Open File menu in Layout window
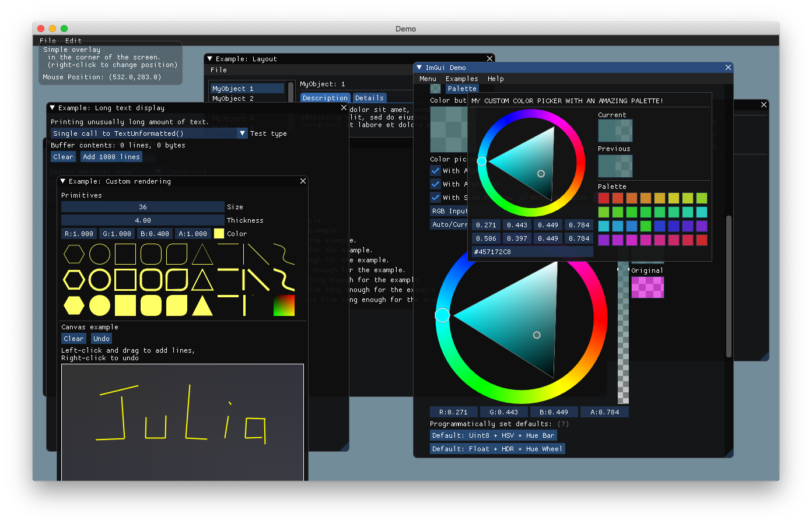812x524 pixels. click(219, 70)
